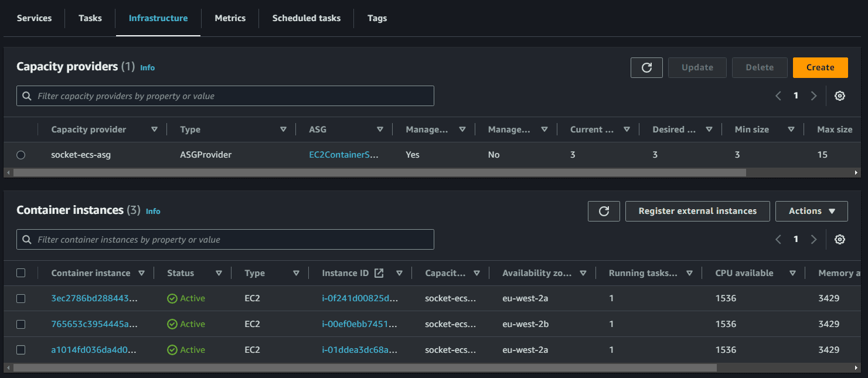Click the external link icon beside Instance ID
The image size is (868, 378).
(377, 273)
